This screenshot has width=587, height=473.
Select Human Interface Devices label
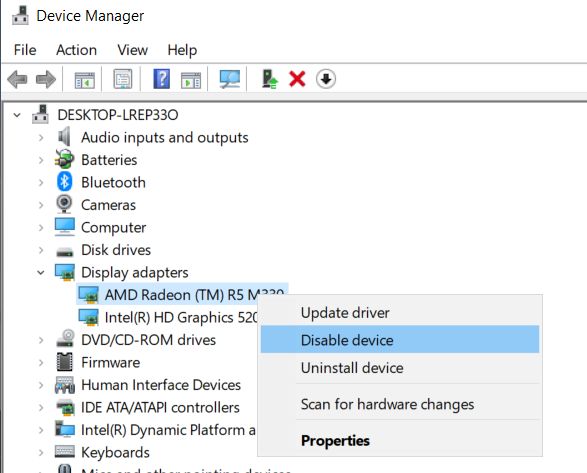[161, 385]
